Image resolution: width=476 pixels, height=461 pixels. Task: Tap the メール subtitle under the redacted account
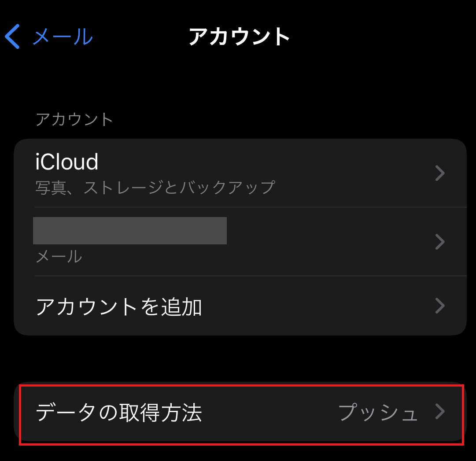(59, 256)
